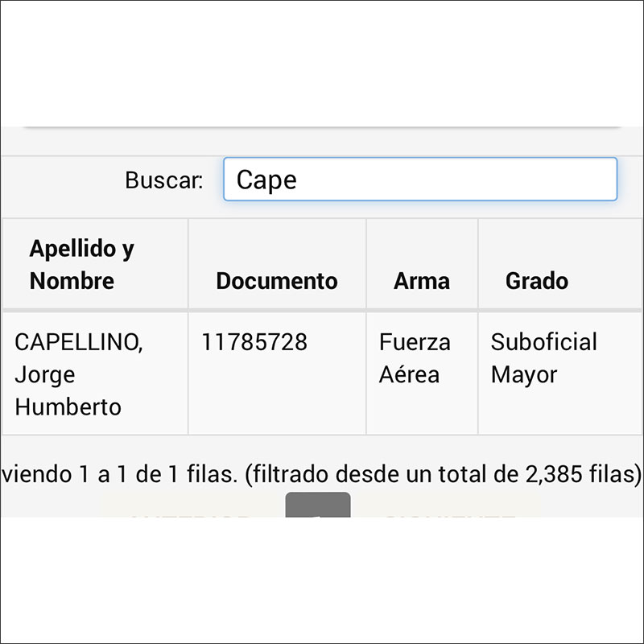Sort table by Arma column header
This screenshot has width=644, height=644.
tap(421, 281)
